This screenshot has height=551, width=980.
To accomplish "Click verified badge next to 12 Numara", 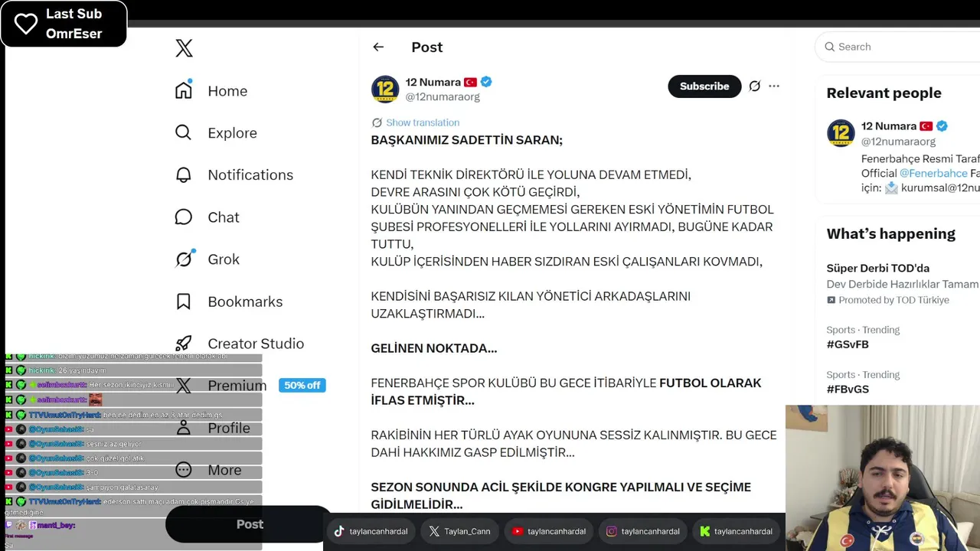I will coord(486,82).
